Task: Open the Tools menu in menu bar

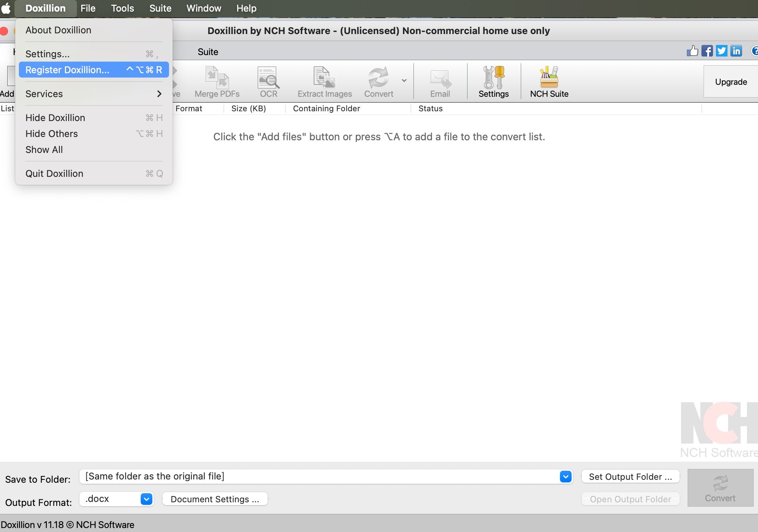Action: click(x=122, y=8)
